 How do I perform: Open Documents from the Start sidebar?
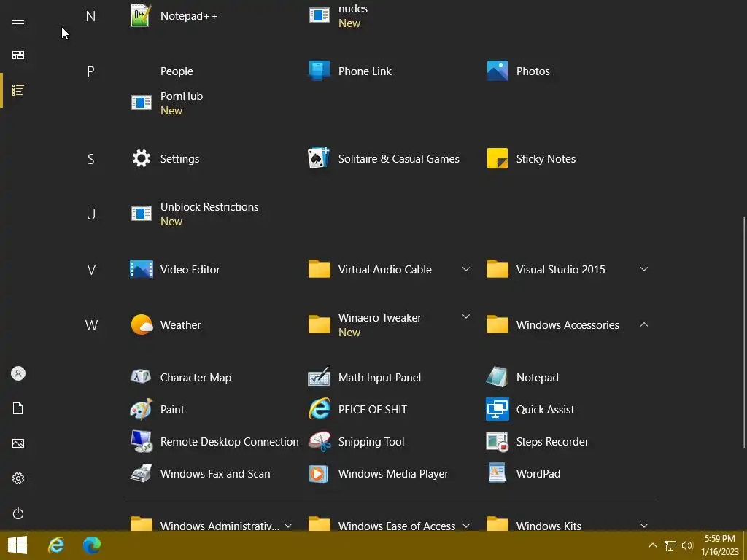(18, 408)
